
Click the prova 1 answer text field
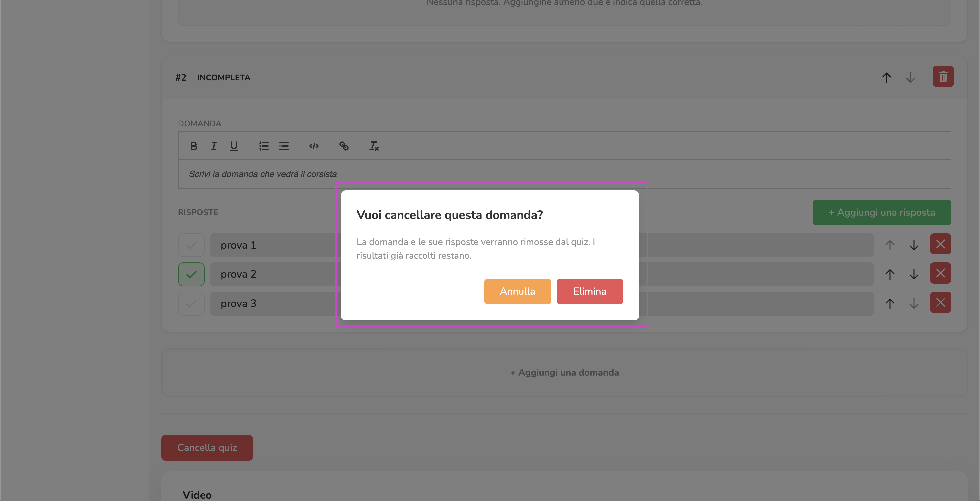click(542, 245)
